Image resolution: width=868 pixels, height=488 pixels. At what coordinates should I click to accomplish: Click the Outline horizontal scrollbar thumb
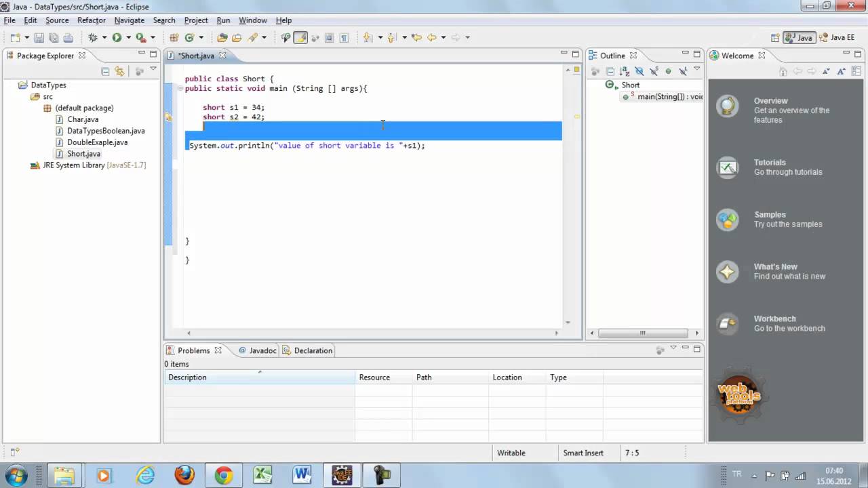[643, 333]
